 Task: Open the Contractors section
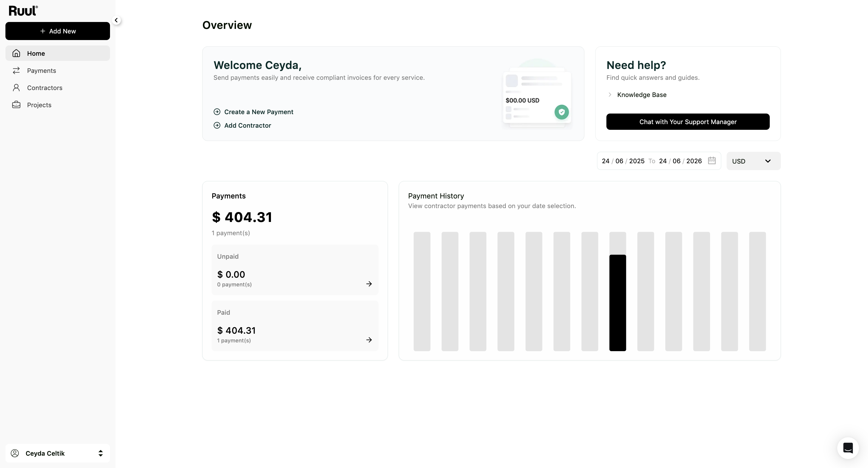click(58, 88)
